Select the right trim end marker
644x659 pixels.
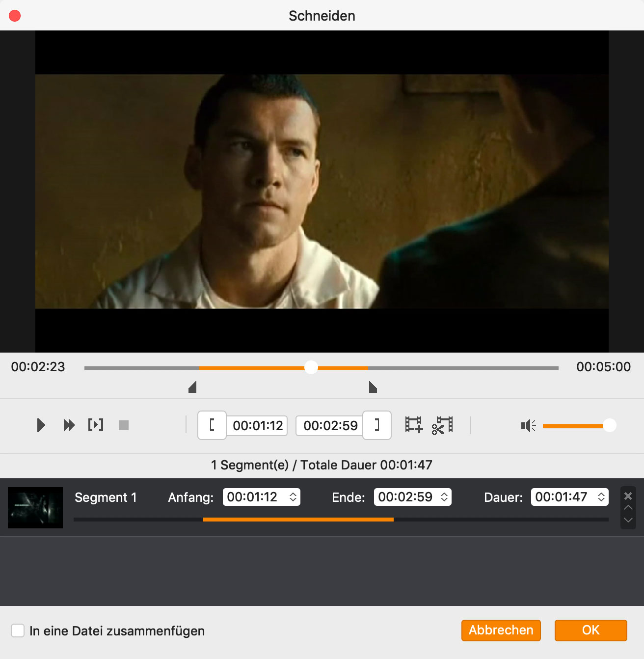(373, 387)
